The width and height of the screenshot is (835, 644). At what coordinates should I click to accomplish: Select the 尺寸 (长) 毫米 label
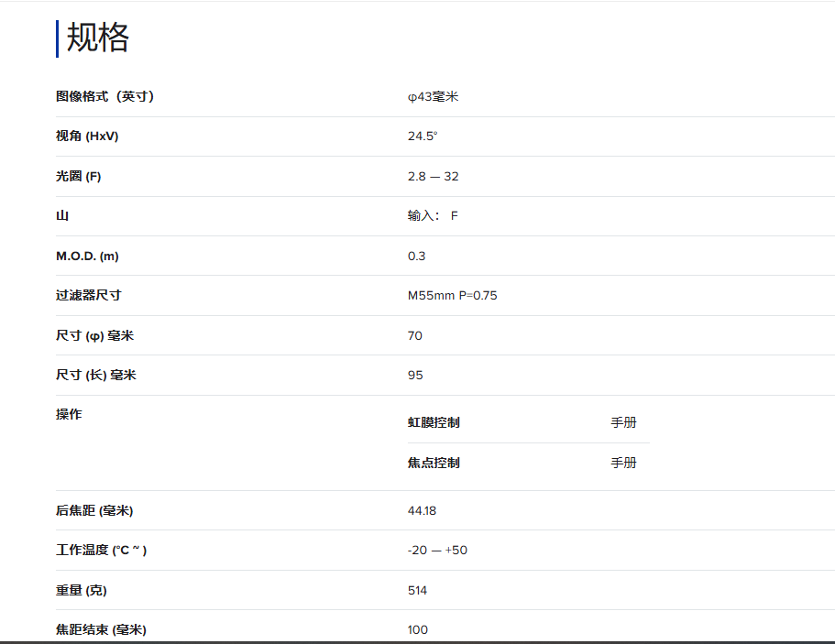coord(96,375)
